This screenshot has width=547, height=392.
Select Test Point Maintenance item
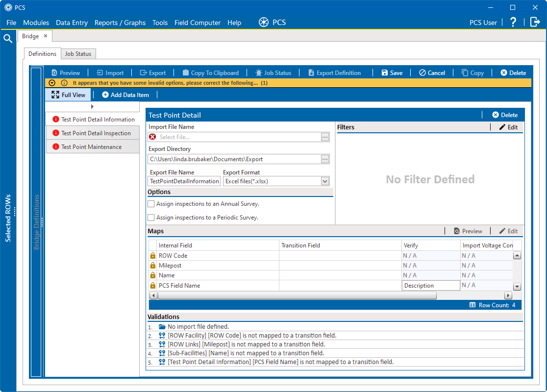pos(93,147)
